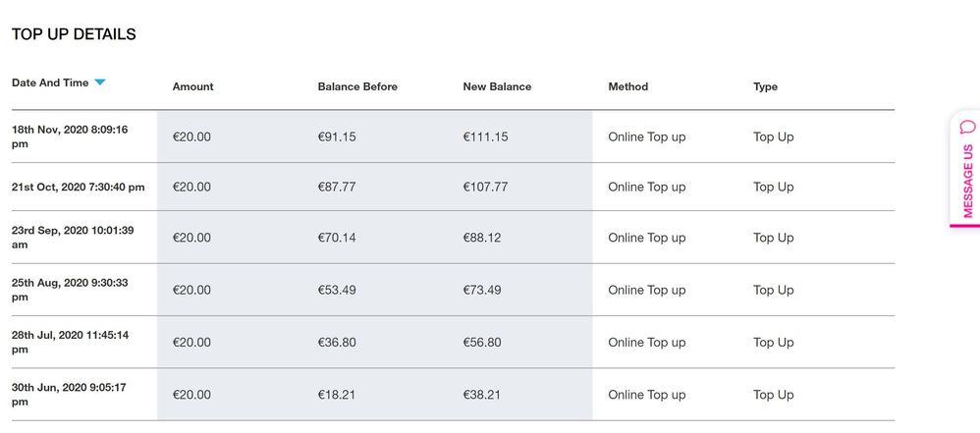Select the 23rd Sep, 2020 date entry
This screenshot has height=433, width=980.
(73, 238)
